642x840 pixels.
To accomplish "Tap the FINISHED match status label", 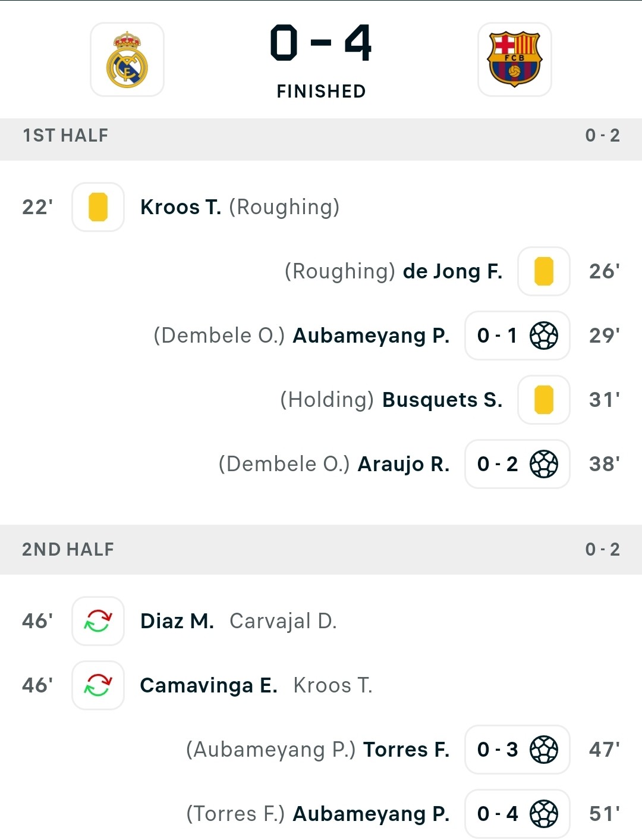I will (x=321, y=91).
